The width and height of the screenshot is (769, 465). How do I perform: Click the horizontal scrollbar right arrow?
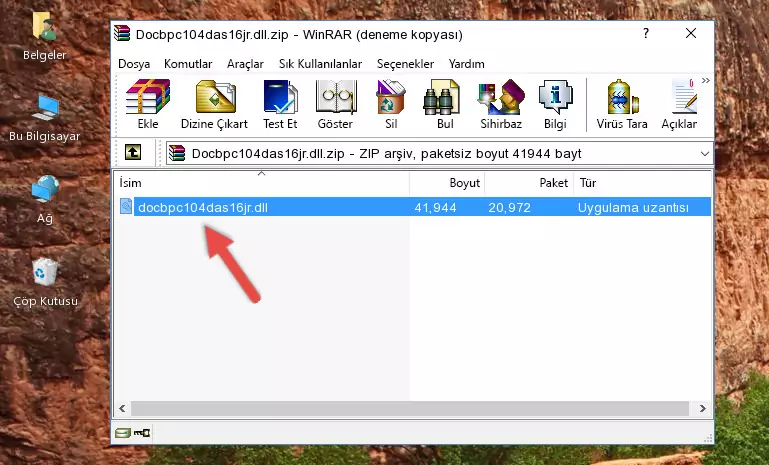pyautogui.click(x=702, y=408)
